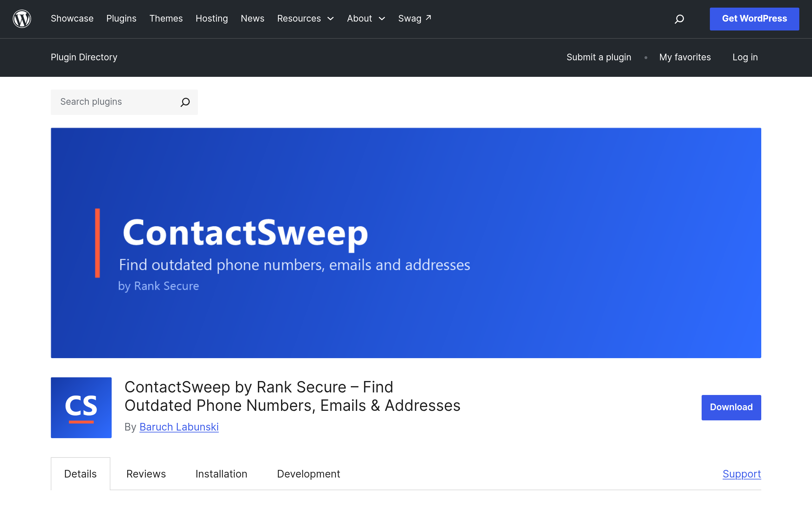This screenshot has width=812, height=508.
Task: Click the plugin search magnifier icon
Action: click(185, 102)
